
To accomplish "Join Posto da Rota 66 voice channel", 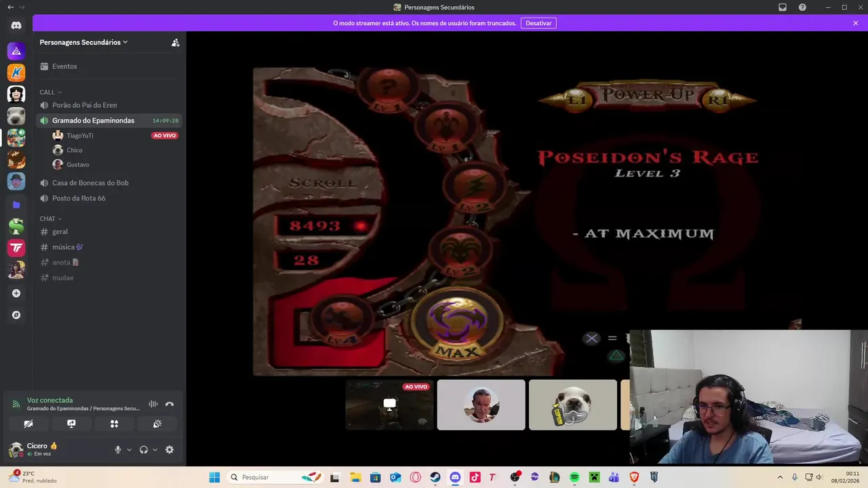I will tap(109, 198).
